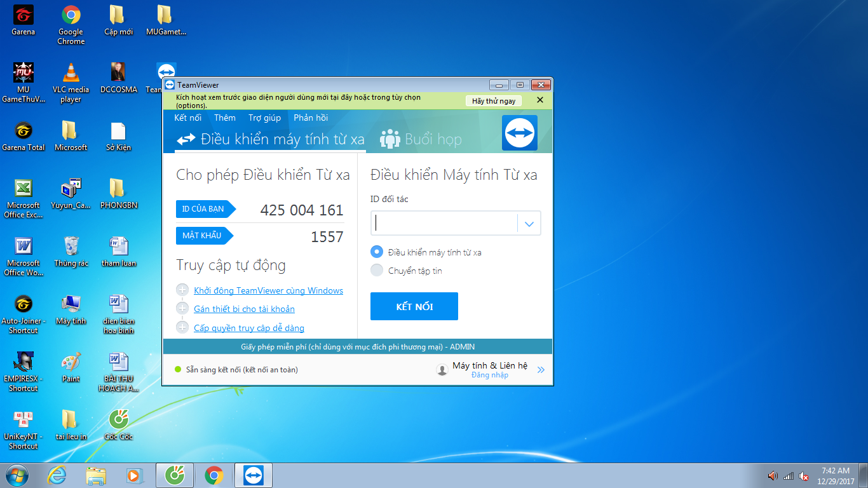The height and width of the screenshot is (488, 868).
Task: Open the account avatar next to Máy tính & Liên hệ
Action: [442, 369]
